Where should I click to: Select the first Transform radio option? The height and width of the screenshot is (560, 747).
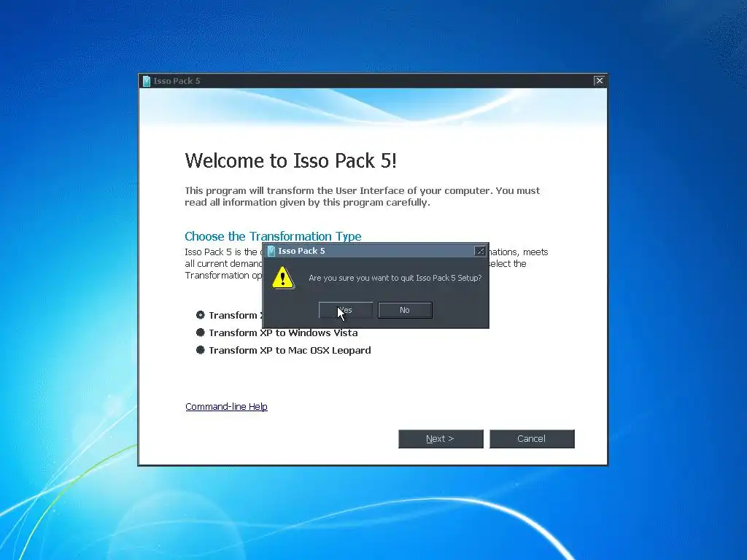click(x=200, y=315)
